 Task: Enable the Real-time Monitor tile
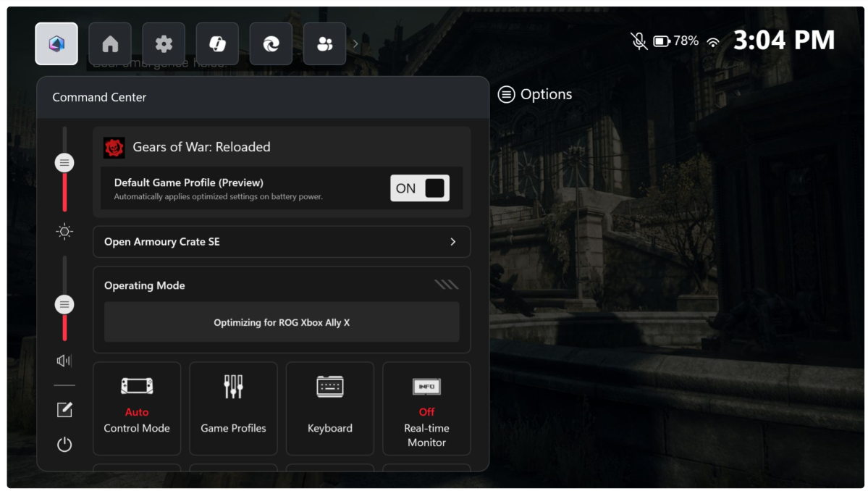(x=426, y=408)
